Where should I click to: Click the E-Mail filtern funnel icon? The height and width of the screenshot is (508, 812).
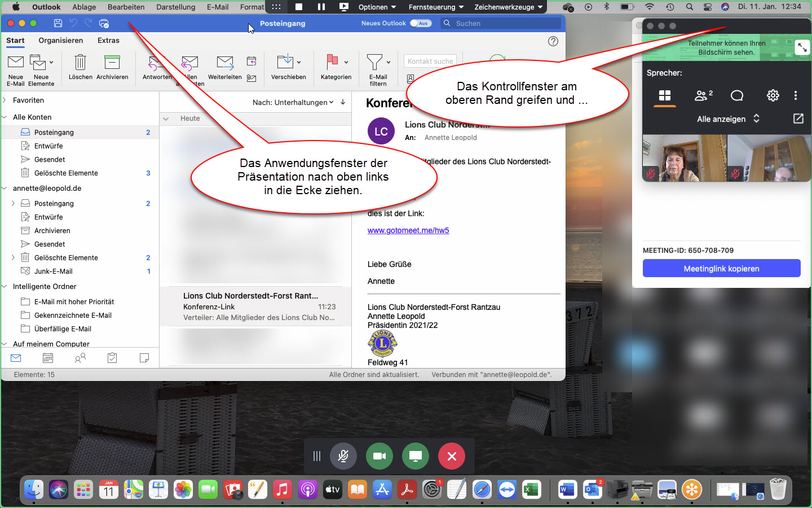pos(374,62)
